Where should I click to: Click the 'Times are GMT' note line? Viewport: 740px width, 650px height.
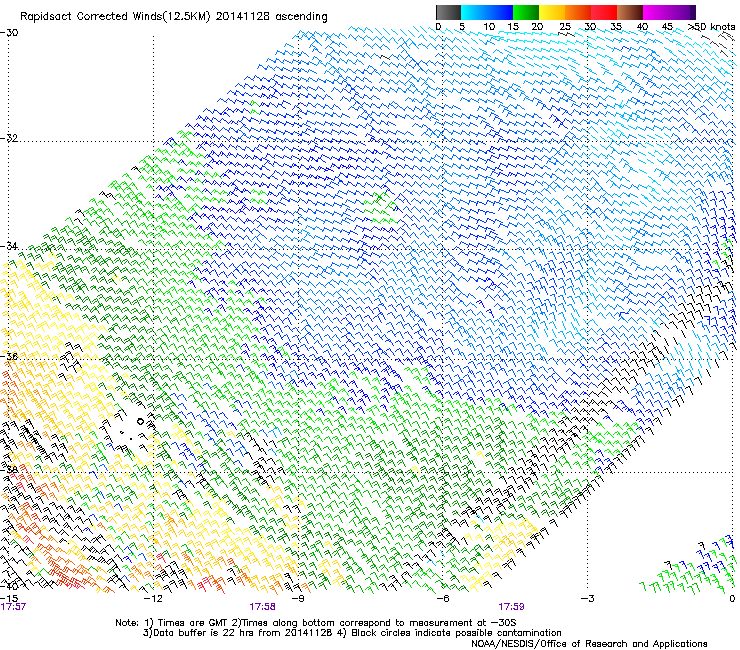(x=316, y=623)
